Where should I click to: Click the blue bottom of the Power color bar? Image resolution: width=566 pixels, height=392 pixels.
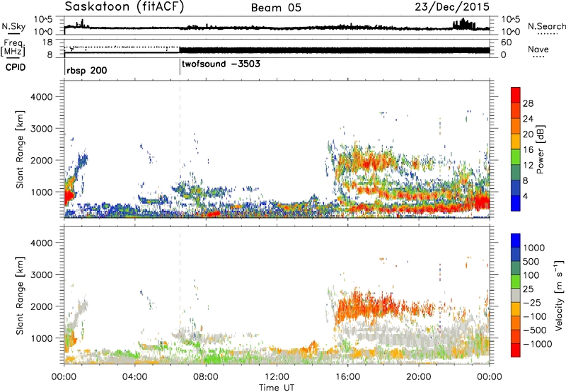[516, 203]
